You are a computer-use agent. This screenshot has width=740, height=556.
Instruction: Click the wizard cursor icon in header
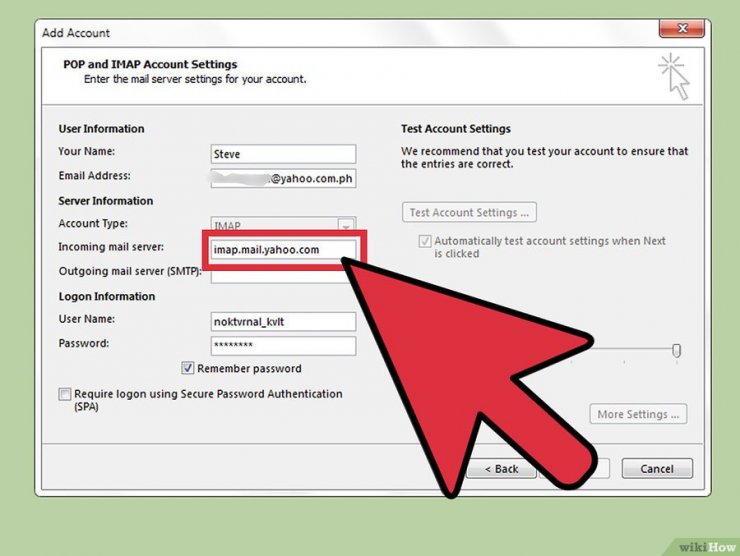(674, 77)
